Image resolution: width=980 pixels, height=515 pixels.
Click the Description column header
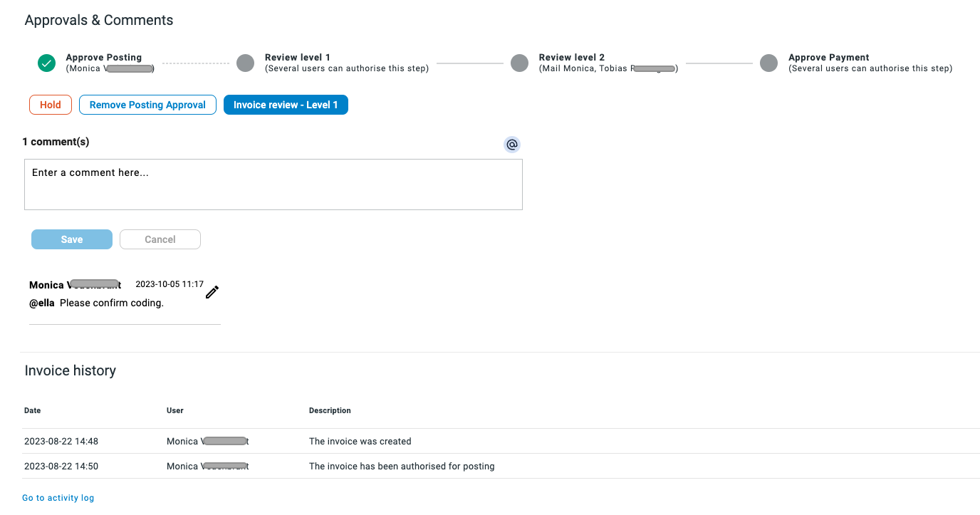tap(330, 410)
